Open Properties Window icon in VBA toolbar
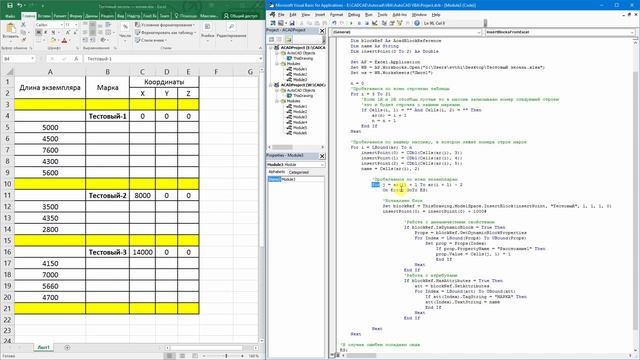 click(392, 23)
